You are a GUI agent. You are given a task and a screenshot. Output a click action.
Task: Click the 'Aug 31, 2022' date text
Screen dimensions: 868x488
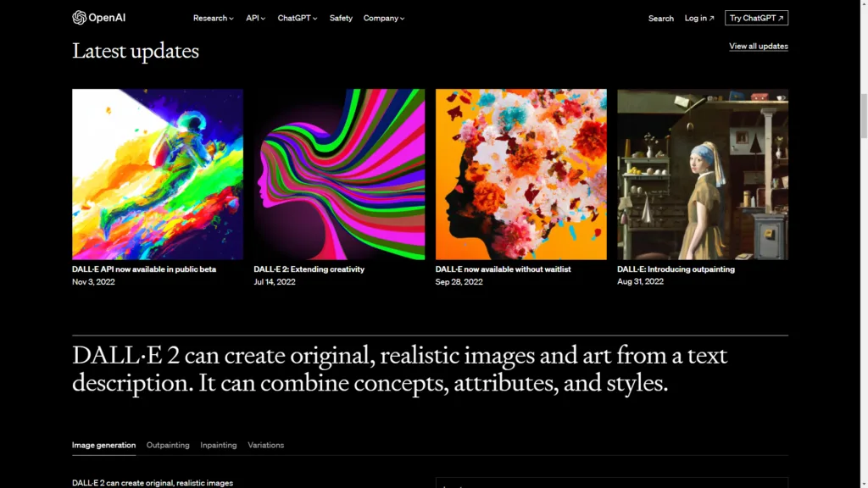pos(641,281)
